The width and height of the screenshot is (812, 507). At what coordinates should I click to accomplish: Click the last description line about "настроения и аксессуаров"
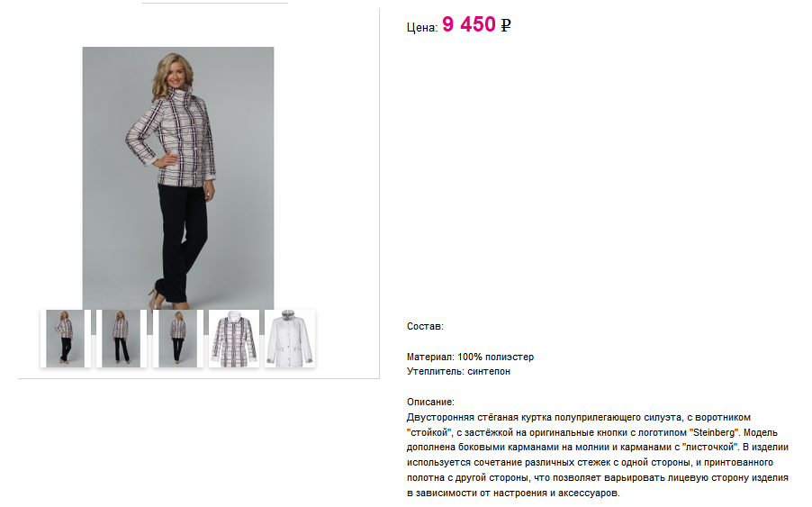point(513,493)
